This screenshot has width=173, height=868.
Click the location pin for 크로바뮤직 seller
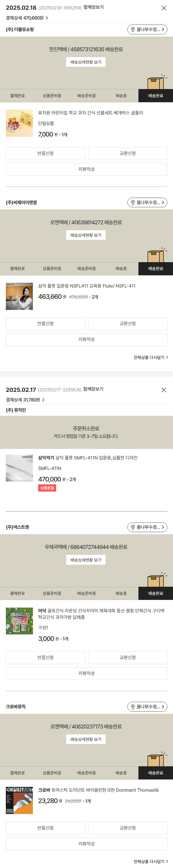click(133, 707)
